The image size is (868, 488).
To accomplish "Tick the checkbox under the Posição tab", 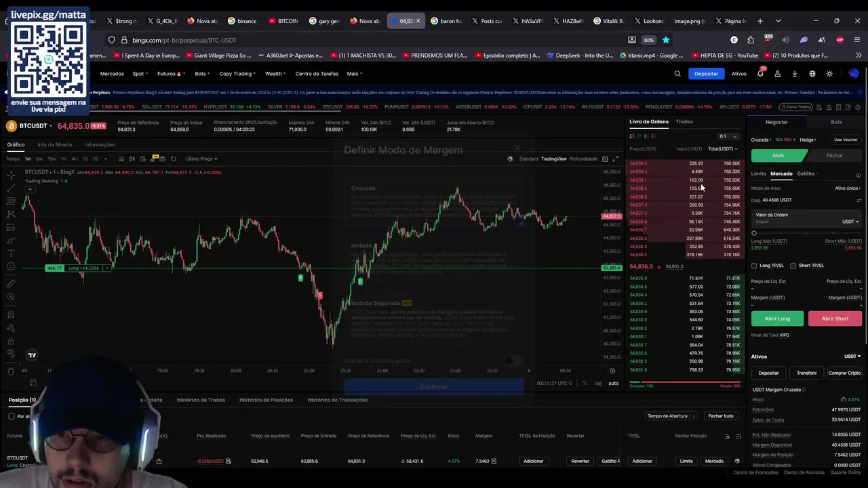I will pyautogui.click(x=12, y=416).
